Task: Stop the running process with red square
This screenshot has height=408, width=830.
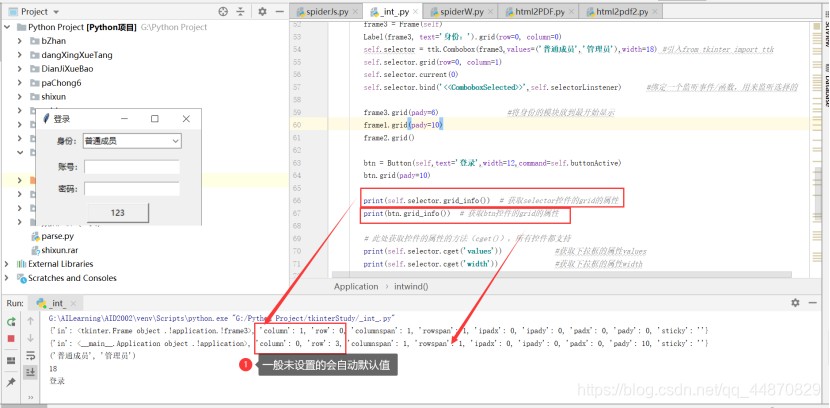Action: coord(11,338)
